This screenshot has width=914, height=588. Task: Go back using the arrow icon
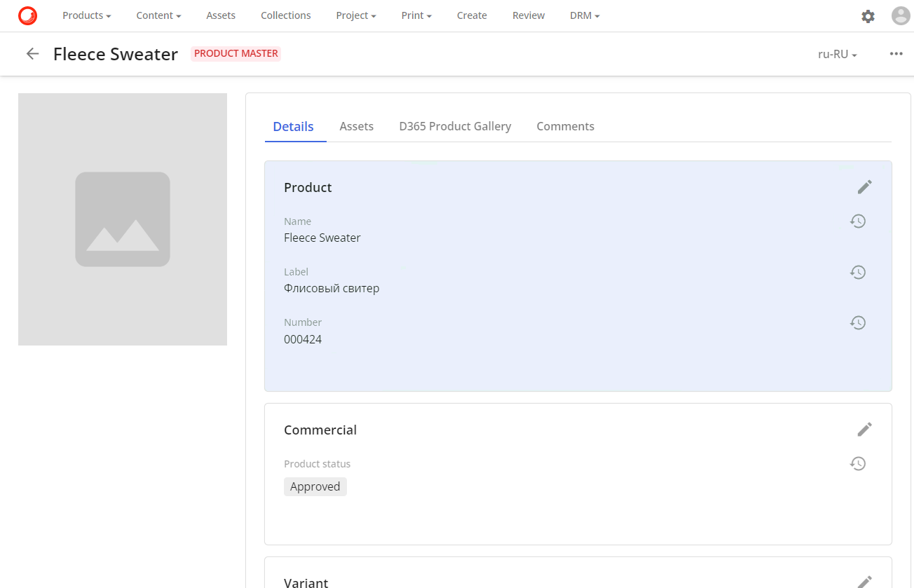tap(32, 54)
